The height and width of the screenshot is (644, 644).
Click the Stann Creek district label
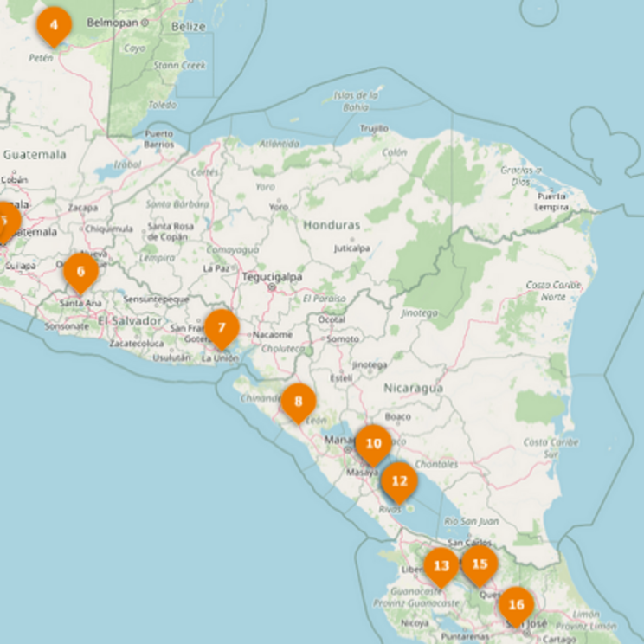click(180, 65)
